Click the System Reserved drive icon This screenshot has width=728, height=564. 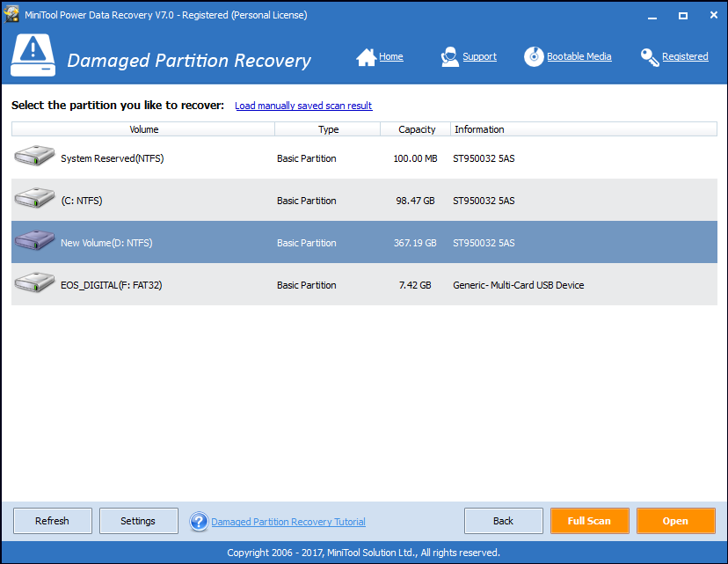point(34,156)
